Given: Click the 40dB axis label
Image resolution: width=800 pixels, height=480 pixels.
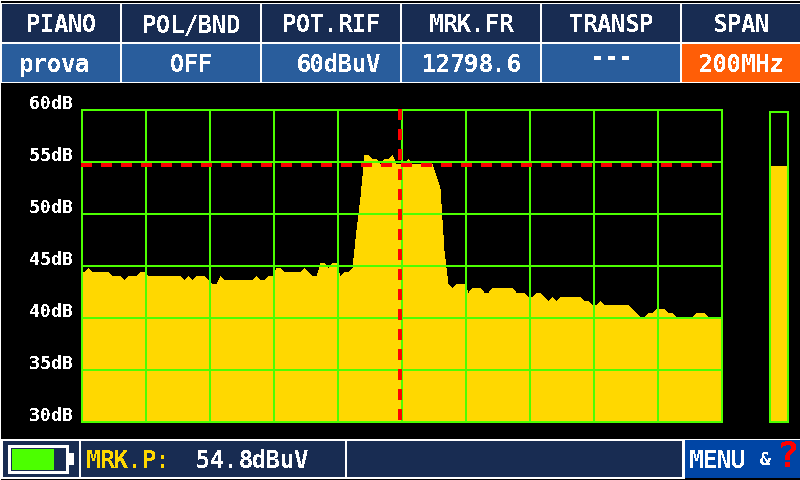Looking at the screenshot, I should [x=51, y=311].
